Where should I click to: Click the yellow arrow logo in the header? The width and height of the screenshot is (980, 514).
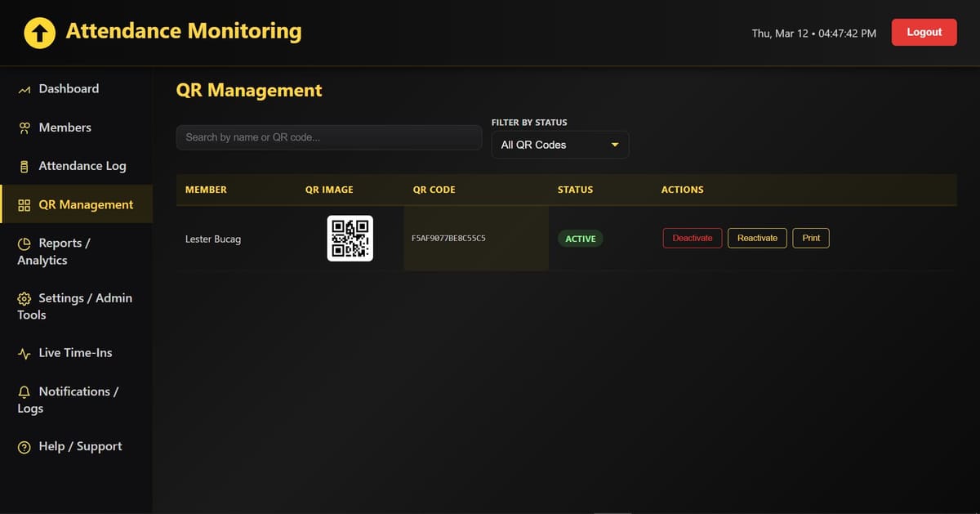38,33
